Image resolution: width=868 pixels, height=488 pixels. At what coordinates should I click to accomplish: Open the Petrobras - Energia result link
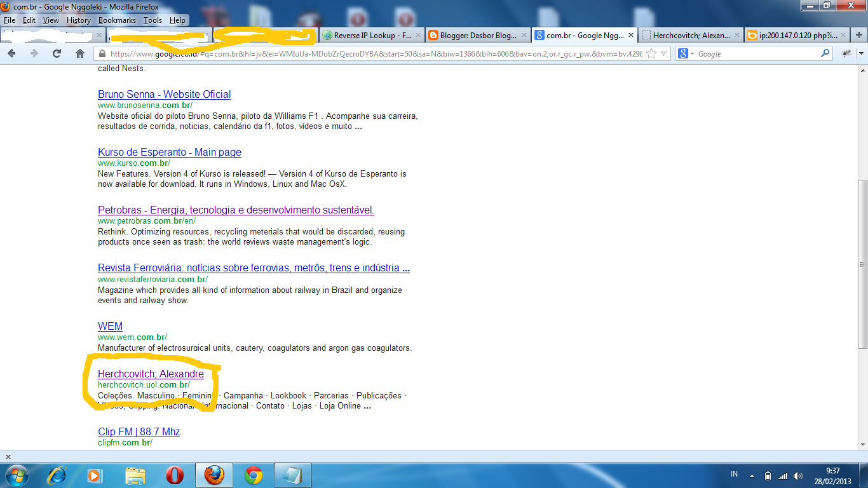pyautogui.click(x=236, y=210)
